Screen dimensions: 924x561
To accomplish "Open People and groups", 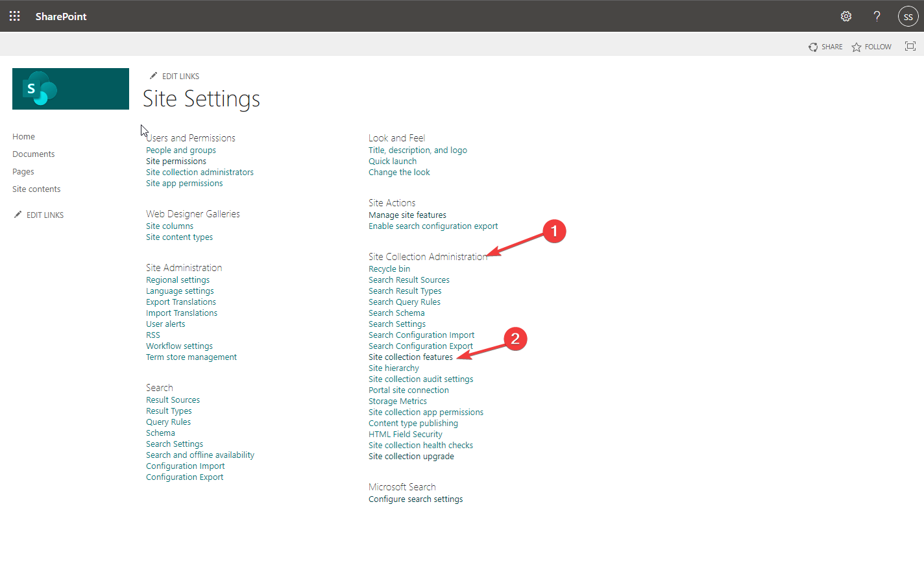I will click(x=181, y=150).
